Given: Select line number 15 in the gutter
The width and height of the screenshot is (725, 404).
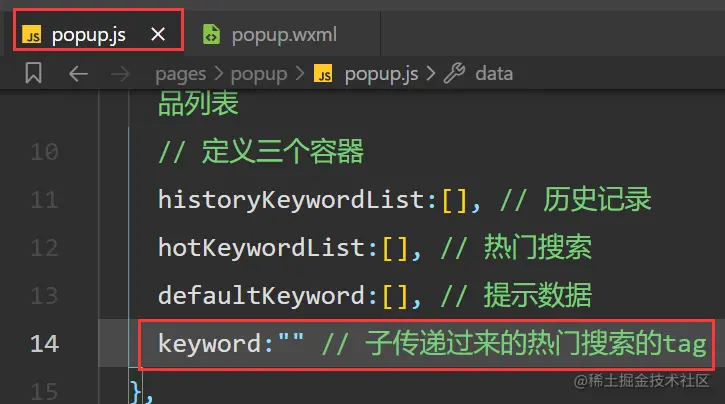Looking at the screenshot, I should 45,392.
